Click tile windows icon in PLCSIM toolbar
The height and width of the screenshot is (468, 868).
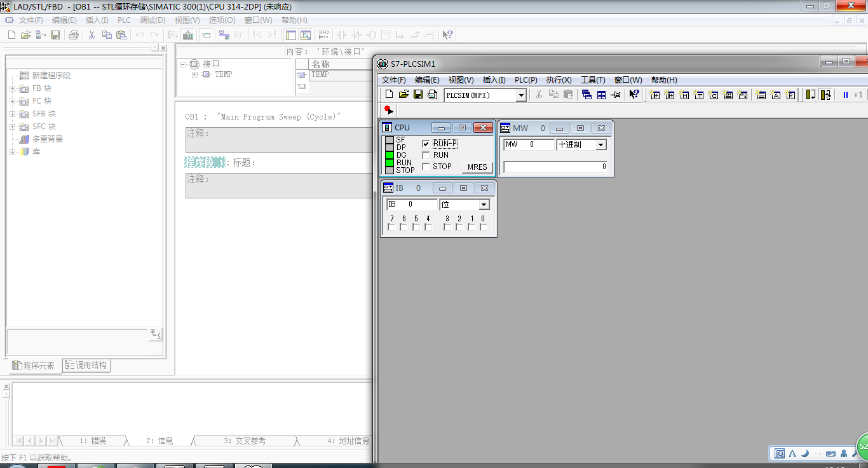pos(601,95)
